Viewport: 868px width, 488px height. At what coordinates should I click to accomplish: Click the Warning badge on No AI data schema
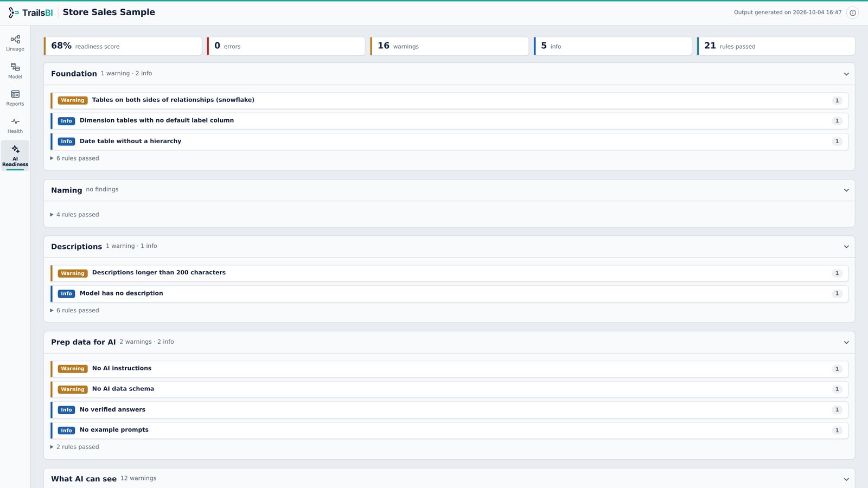click(73, 389)
